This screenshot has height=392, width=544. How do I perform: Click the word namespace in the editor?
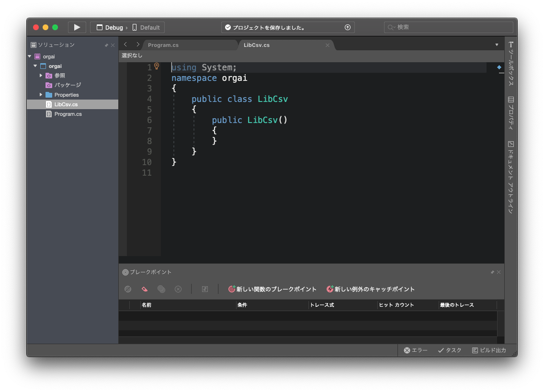[x=194, y=78]
